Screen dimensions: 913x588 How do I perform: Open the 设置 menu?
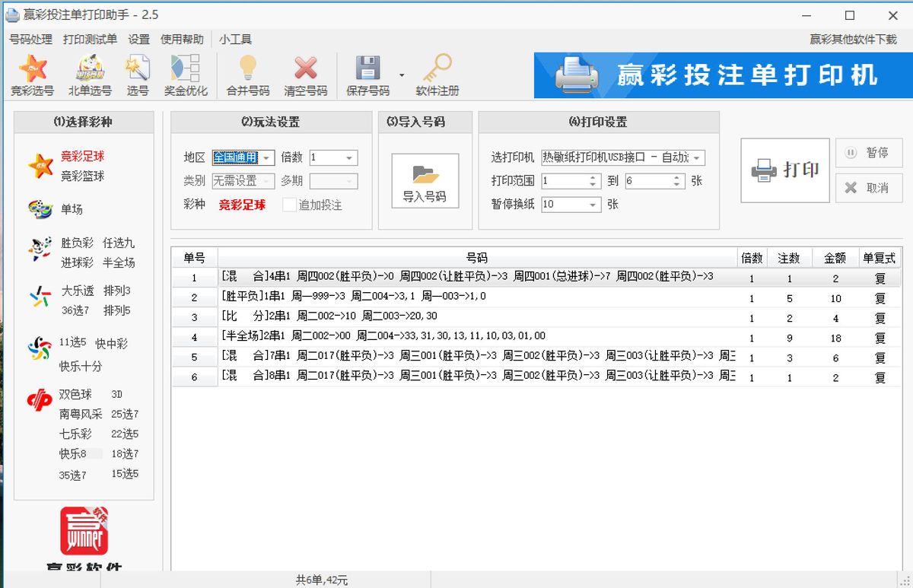point(139,40)
